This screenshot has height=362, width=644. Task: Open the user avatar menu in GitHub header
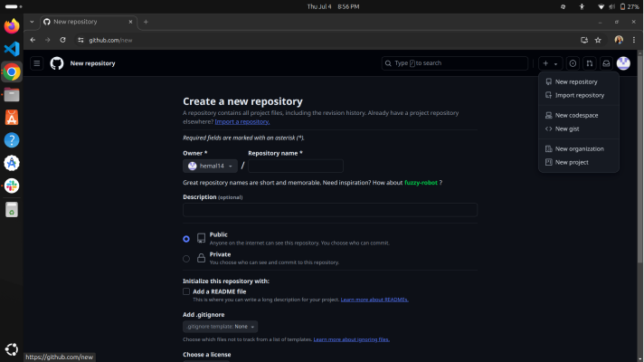[623, 63]
